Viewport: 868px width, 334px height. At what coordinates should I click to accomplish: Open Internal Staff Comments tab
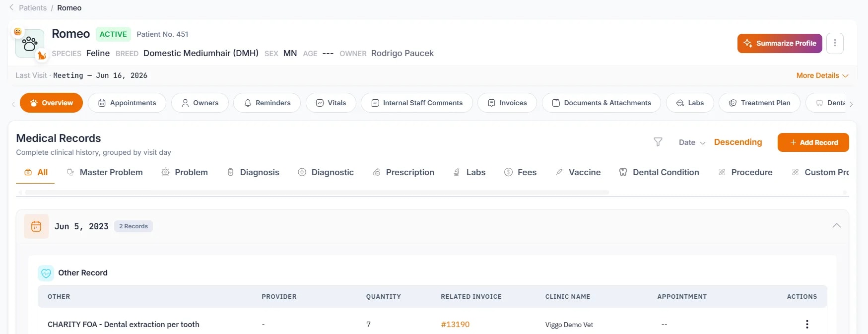pos(417,103)
